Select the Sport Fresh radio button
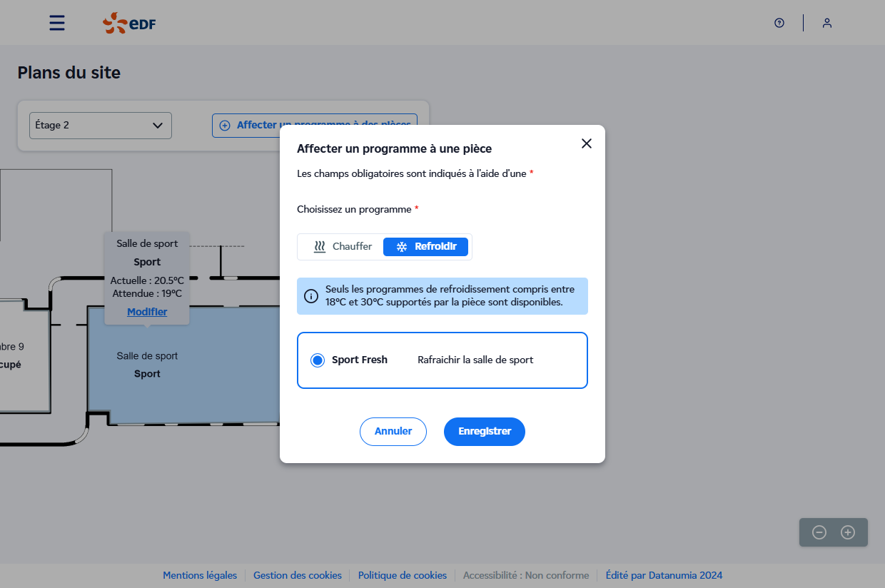Viewport: 885px width, 588px height. pos(318,360)
